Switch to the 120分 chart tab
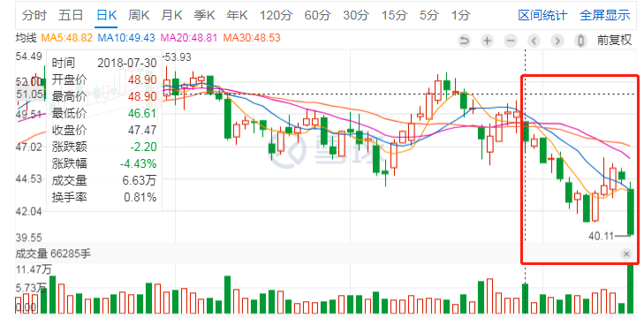 tap(276, 16)
